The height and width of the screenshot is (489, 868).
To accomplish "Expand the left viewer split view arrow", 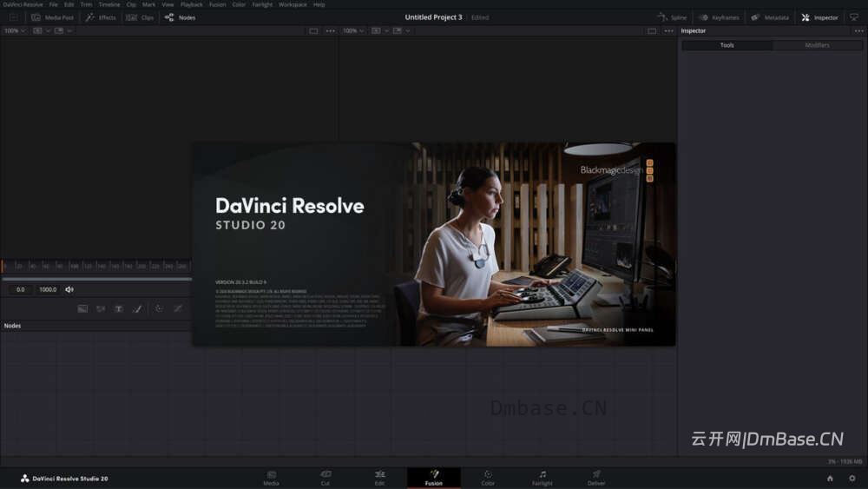I will 48,30.
